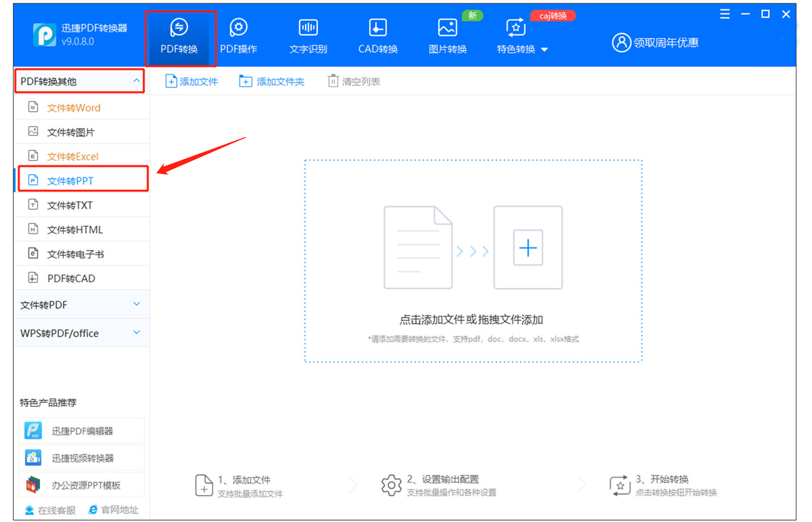Screen dimensions: 812x522
Task: Click the 添加文件夹 folder icon
Action: point(246,81)
